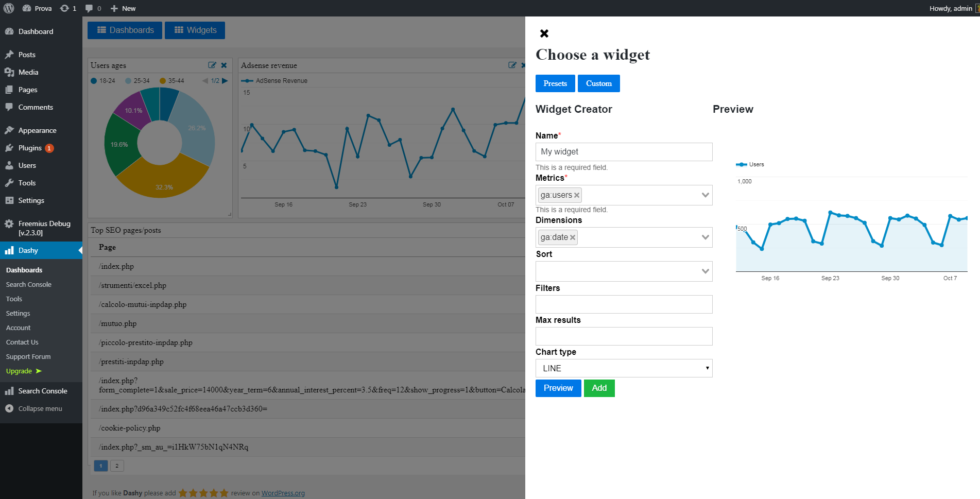Expand the Metrics dropdown
This screenshot has width=980, height=499.
[x=706, y=195]
